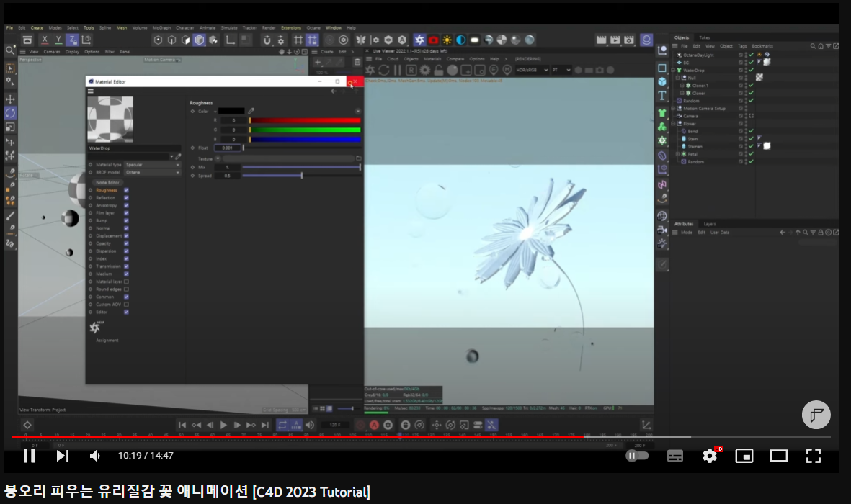Open the MoGraph menu
This screenshot has width=851, height=504.
(x=161, y=27)
